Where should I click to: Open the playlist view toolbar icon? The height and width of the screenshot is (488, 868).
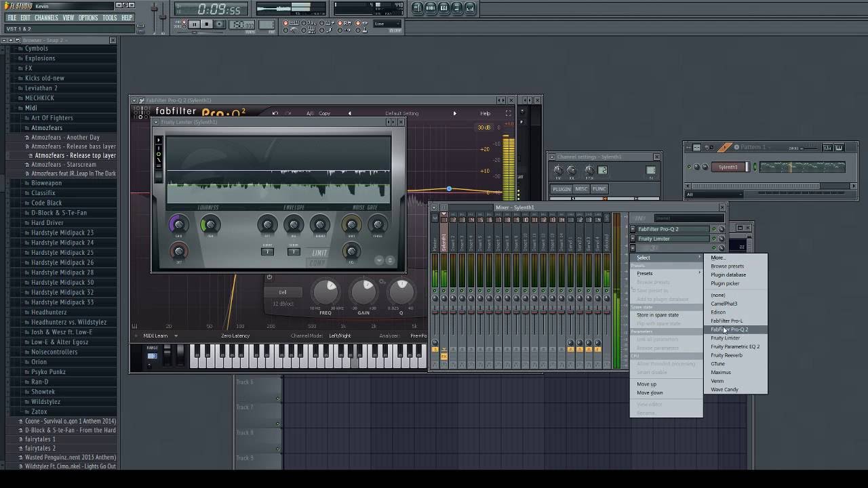[x=417, y=8]
